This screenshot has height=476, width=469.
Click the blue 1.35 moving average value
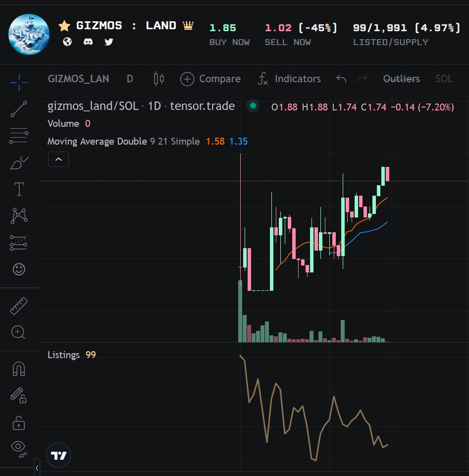click(238, 142)
